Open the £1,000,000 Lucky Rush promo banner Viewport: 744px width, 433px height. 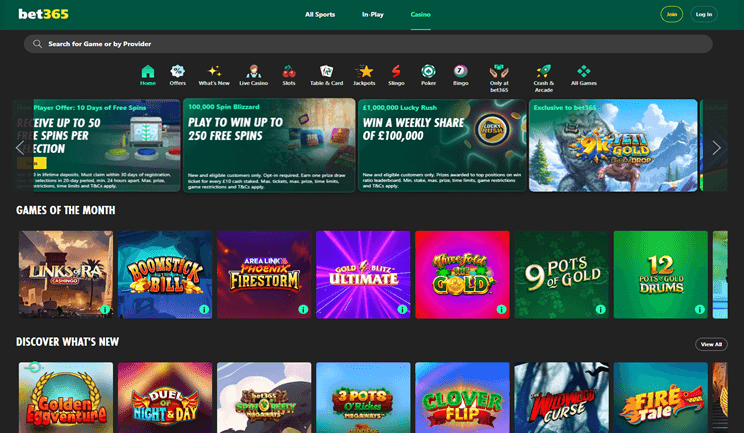[x=442, y=145]
